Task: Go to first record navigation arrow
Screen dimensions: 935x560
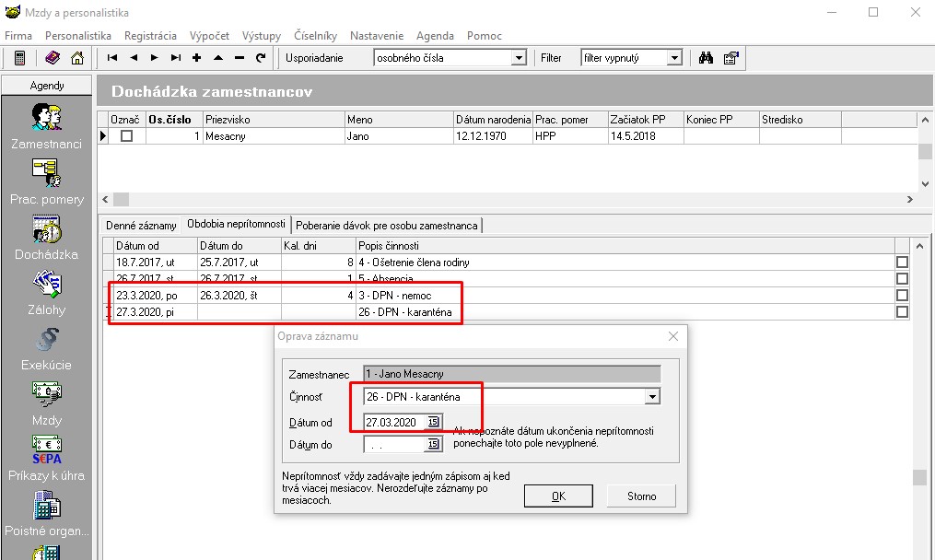Action: point(112,58)
